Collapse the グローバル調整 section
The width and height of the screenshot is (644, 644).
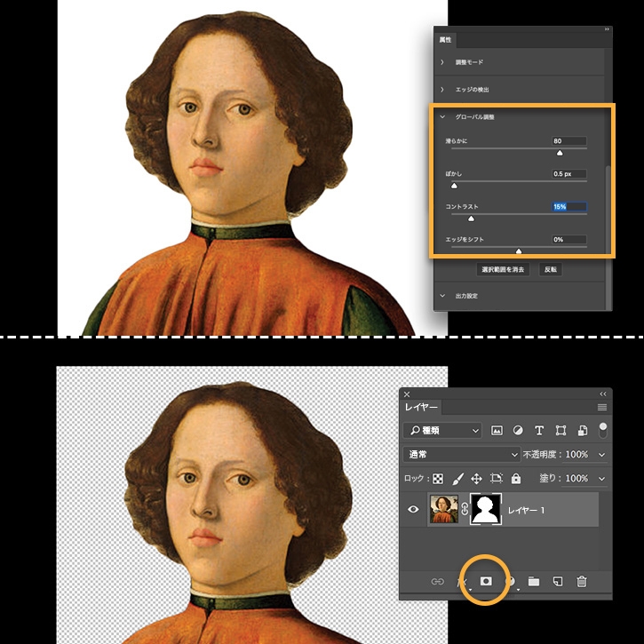click(x=442, y=117)
